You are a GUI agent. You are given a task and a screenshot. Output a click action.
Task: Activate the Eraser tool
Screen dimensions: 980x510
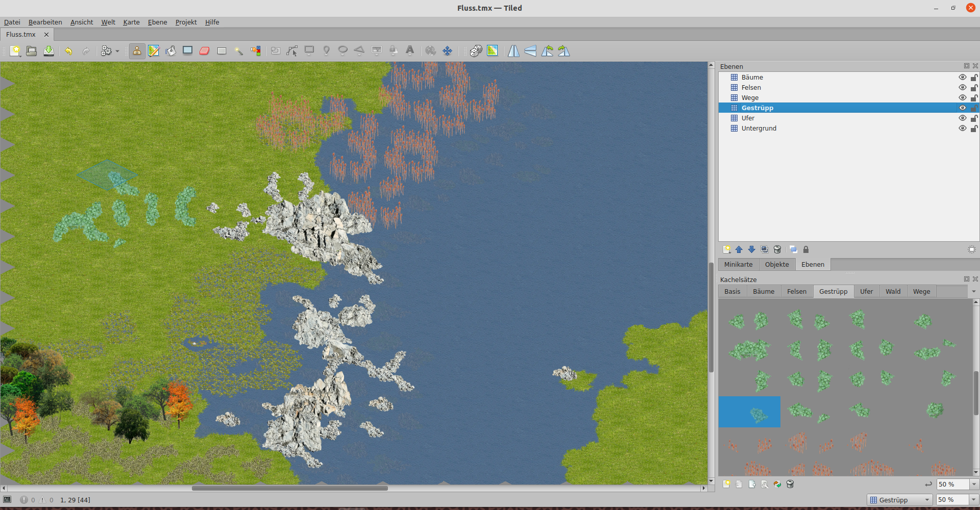pyautogui.click(x=205, y=51)
